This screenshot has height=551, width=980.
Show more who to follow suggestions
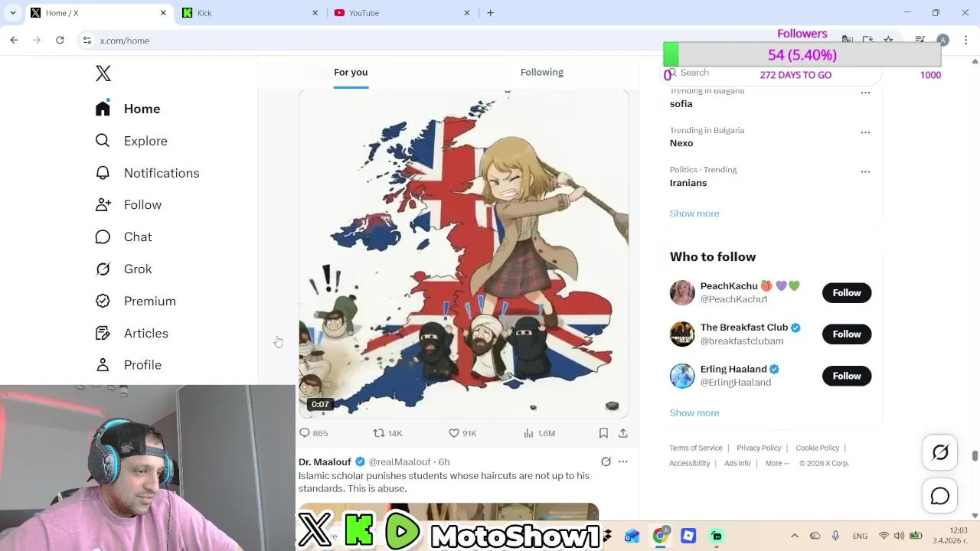pos(694,412)
